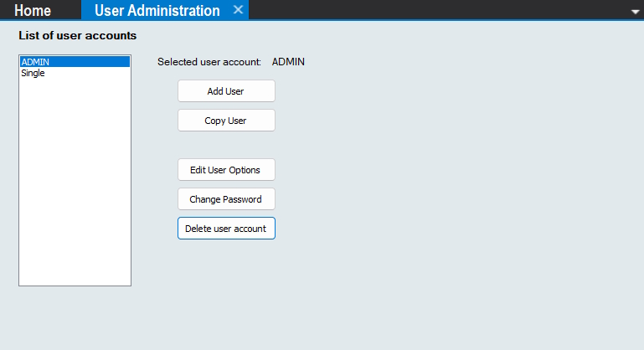Viewport: 644px width, 350px height.
Task: Click the ADMIN value beside Selected user account
Action: [x=288, y=62]
